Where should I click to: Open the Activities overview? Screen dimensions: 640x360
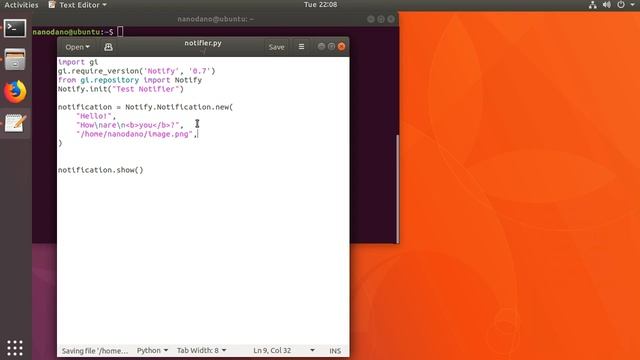pos(21,5)
